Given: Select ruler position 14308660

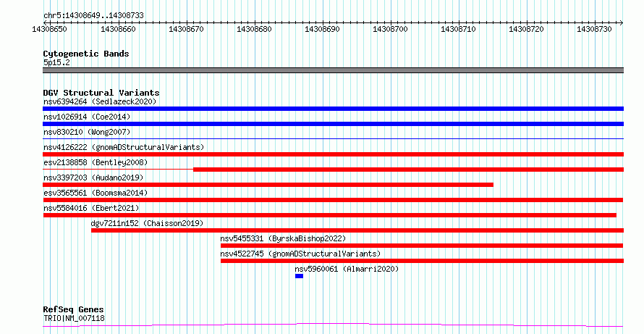Looking at the screenshot, I should coord(118,29).
